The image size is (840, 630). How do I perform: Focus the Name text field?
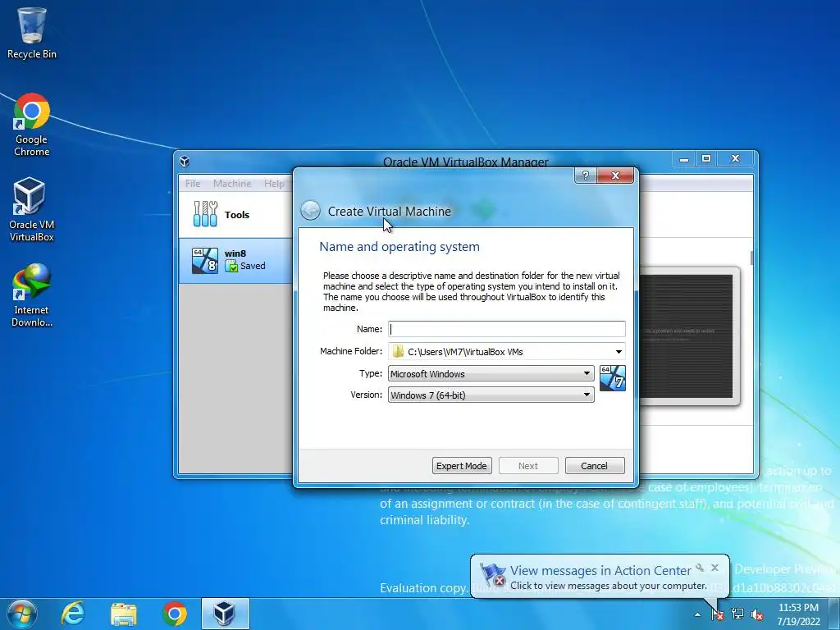(506, 329)
